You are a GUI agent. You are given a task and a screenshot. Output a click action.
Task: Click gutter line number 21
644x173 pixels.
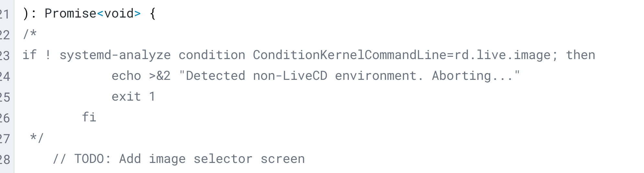5,14
